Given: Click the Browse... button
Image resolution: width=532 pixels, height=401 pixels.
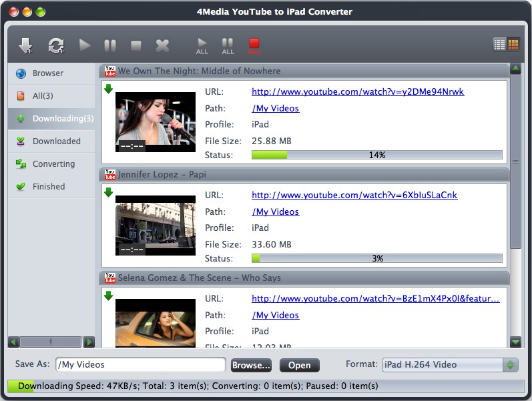Looking at the screenshot, I should 251,366.
